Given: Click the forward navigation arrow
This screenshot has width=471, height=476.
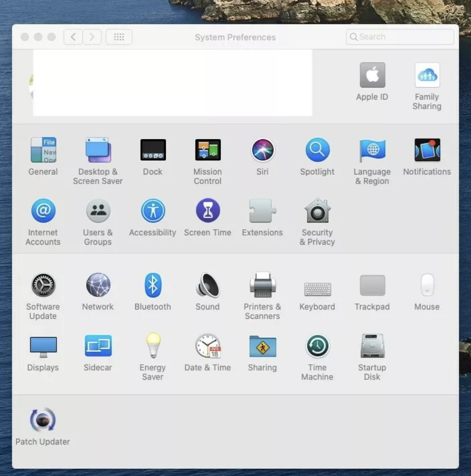Looking at the screenshot, I should (92, 37).
